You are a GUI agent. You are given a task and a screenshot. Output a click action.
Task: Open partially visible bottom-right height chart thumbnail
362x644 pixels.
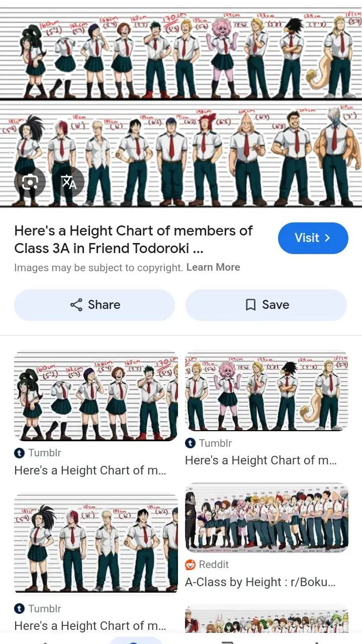[266, 619]
